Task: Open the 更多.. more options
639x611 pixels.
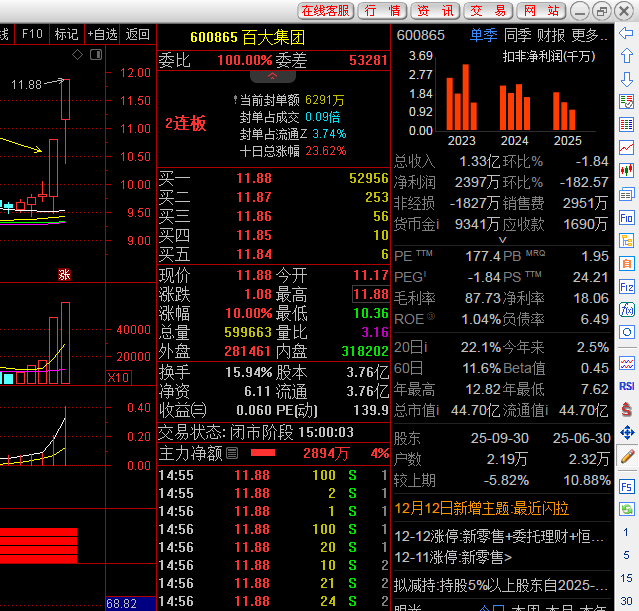Action: (x=589, y=35)
